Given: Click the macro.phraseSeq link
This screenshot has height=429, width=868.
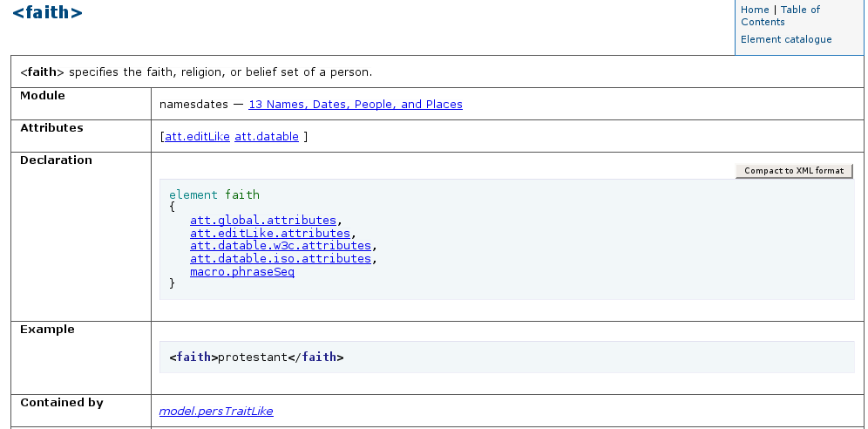Looking at the screenshot, I should tap(241, 272).
